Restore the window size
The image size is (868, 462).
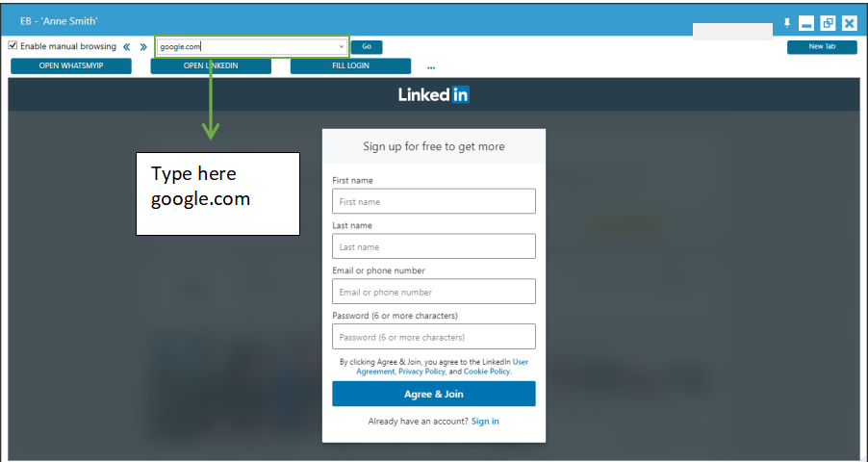[829, 23]
